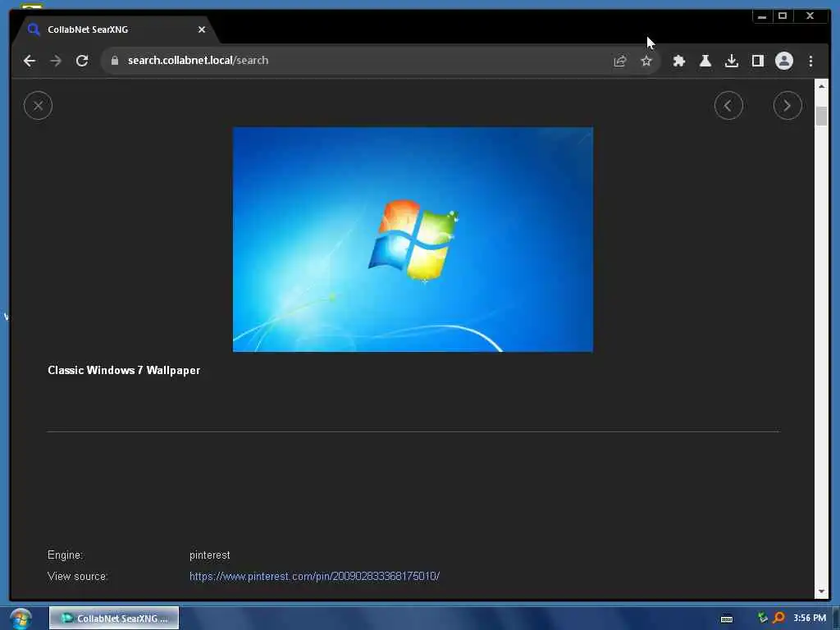Focus the address bar URL

coord(199,61)
